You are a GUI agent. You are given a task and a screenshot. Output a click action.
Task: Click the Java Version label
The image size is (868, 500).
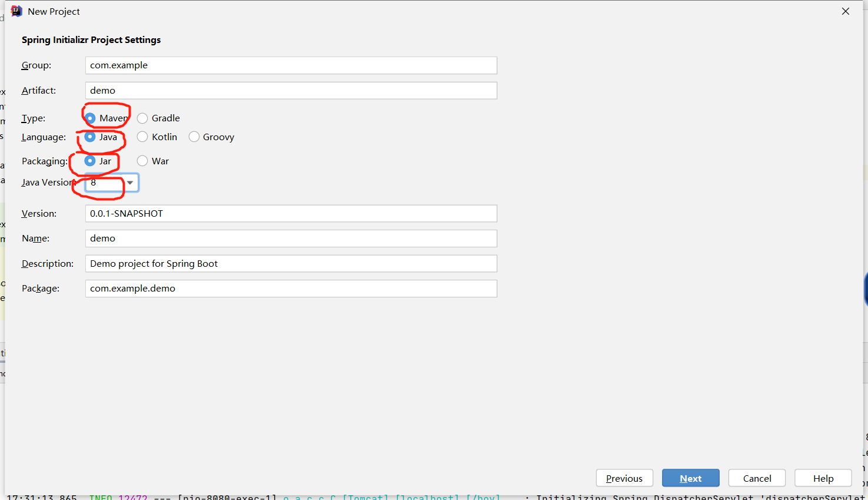pos(49,183)
